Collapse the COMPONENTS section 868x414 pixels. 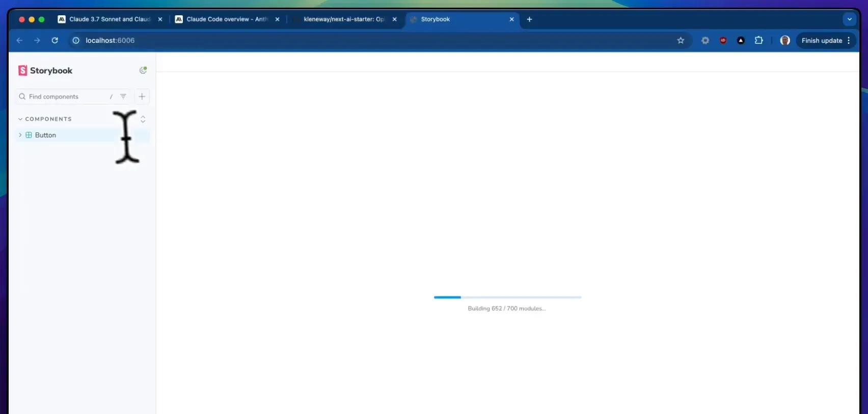point(45,119)
